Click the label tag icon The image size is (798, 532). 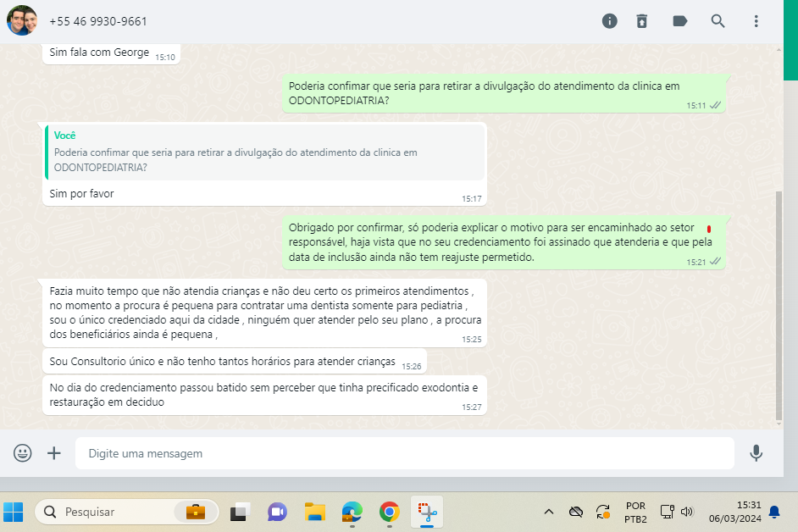click(x=679, y=21)
